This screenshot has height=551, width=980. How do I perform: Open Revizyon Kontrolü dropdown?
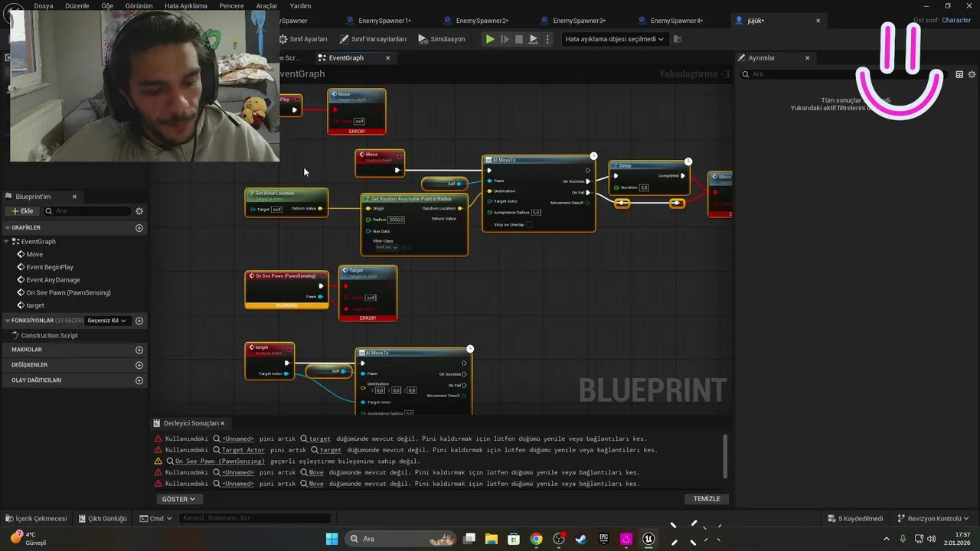[933, 518]
